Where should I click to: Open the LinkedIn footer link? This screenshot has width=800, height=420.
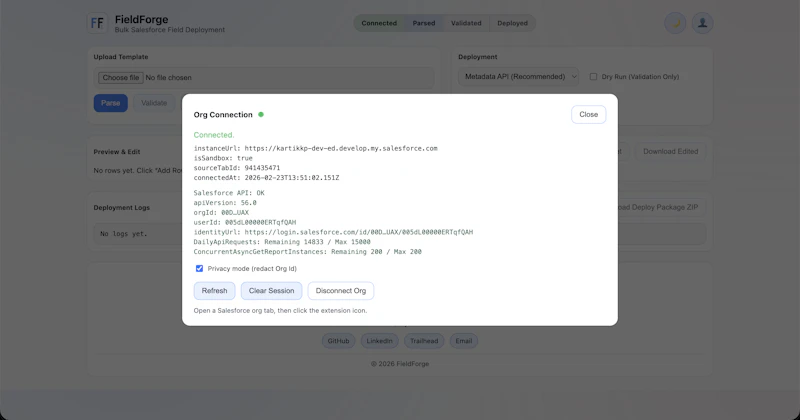[379, 341]
